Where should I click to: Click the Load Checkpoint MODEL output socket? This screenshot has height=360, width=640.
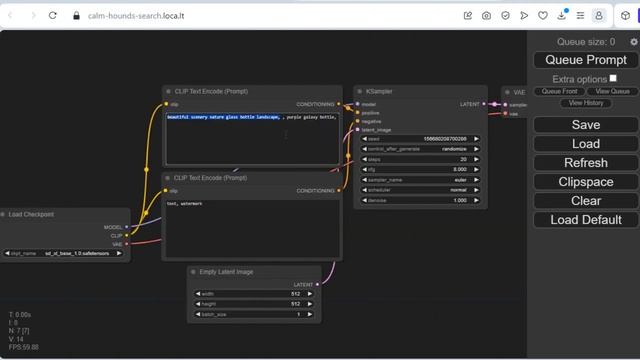127,227
